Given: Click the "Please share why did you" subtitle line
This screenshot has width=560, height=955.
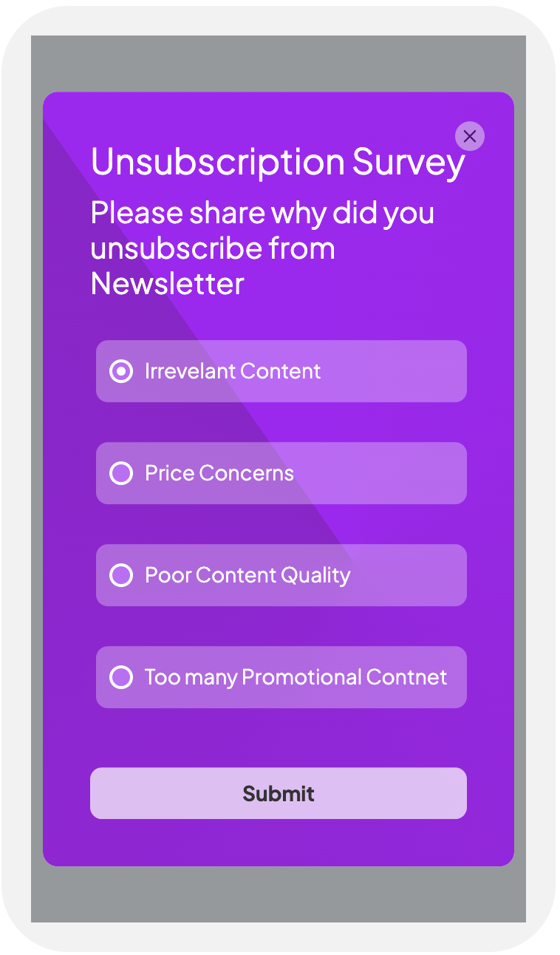Looking at the screenshot, I should click(262, 214).
